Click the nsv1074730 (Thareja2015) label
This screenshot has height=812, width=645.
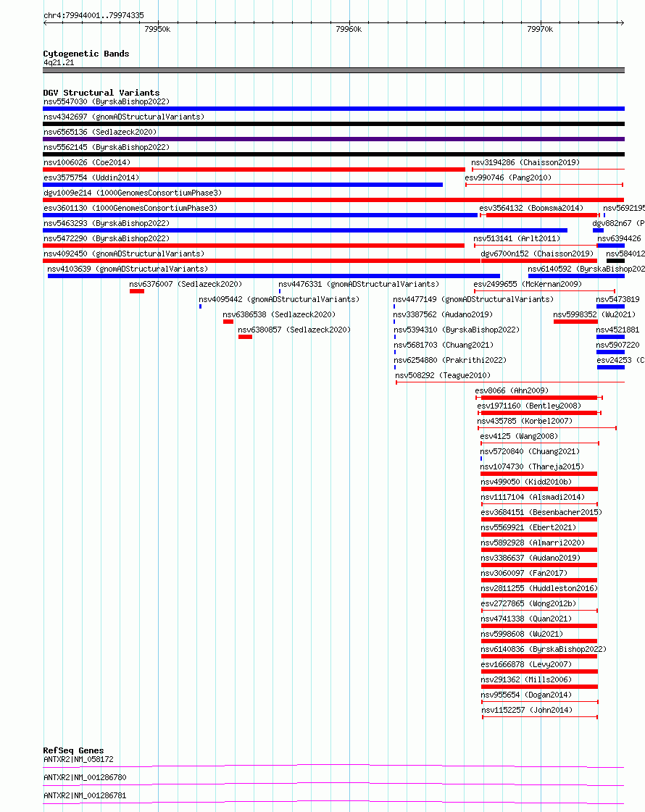[532, 466]
